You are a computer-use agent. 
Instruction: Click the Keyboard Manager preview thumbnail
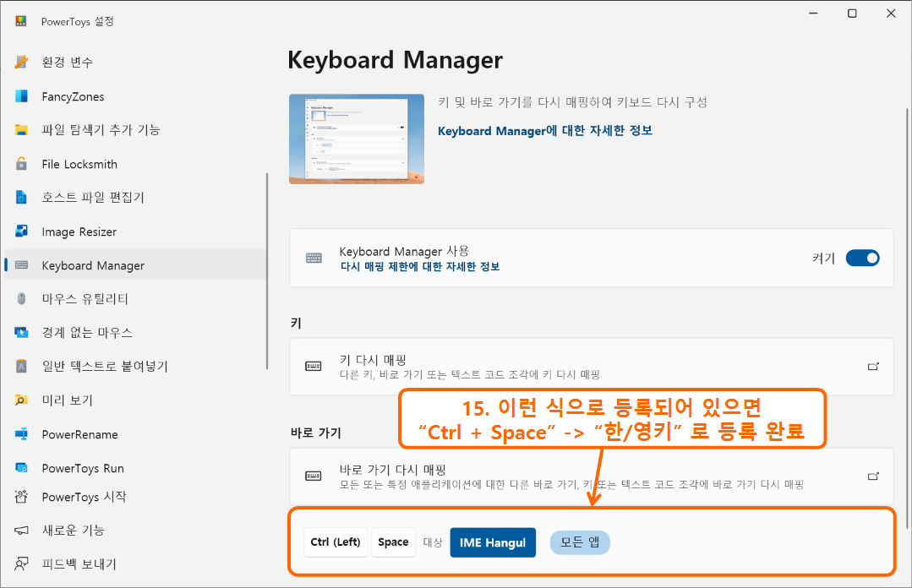356,139
